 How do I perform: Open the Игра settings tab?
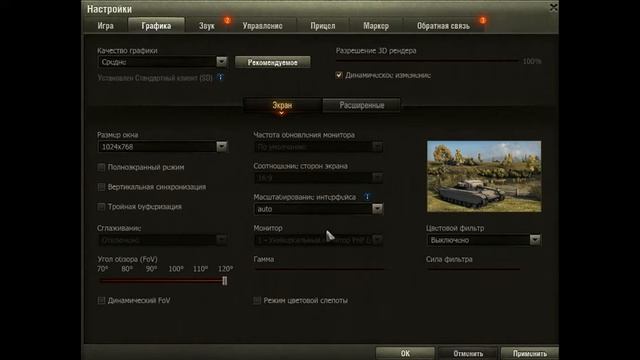(105, 26)
